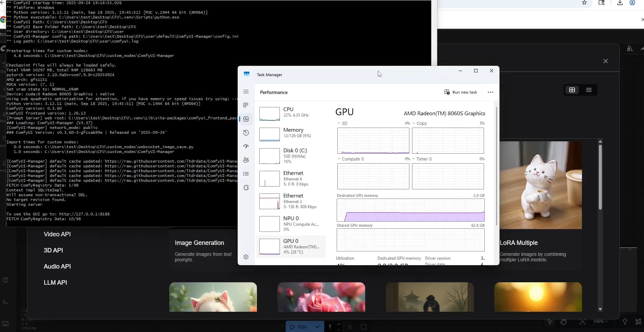This screenshot has height=332, width=644.
Task: Open the App history page icon
Action: [246, 133]
